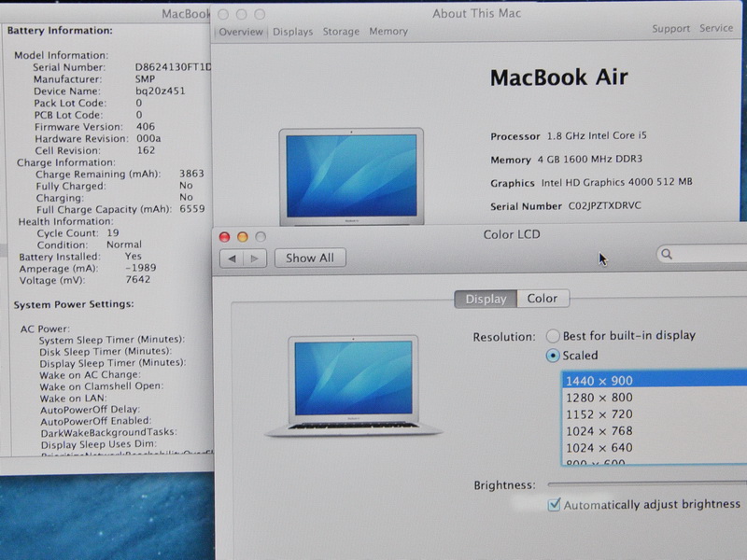Click the Condition value Normal
The width and height of the screenshot is (747, 560).
click(124, 245)
